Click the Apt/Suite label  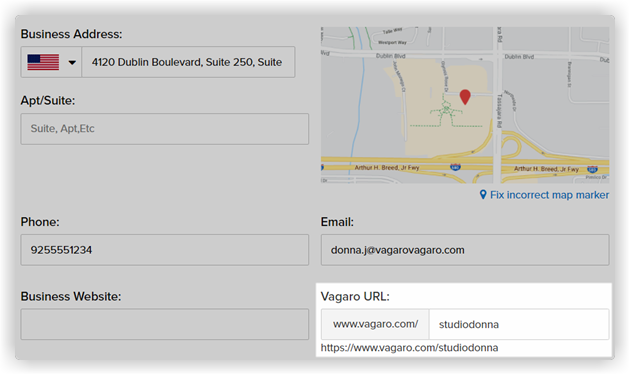pos(48,100)
